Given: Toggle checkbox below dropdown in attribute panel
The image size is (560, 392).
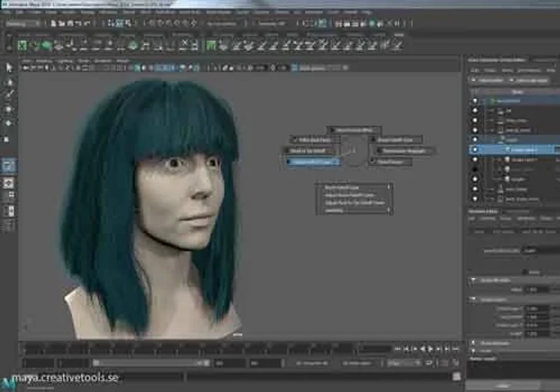Looking at the screenshot, I should click(x=525, y=272).
